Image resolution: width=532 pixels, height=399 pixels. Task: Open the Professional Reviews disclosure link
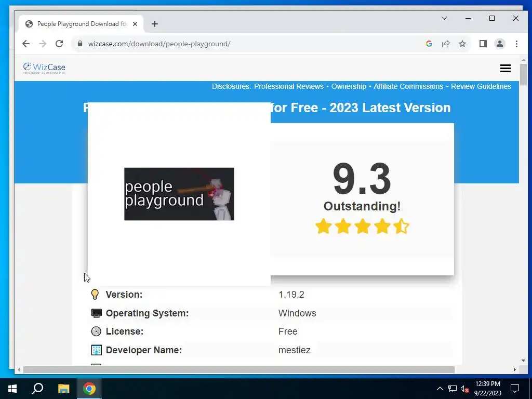coord(289,87)
